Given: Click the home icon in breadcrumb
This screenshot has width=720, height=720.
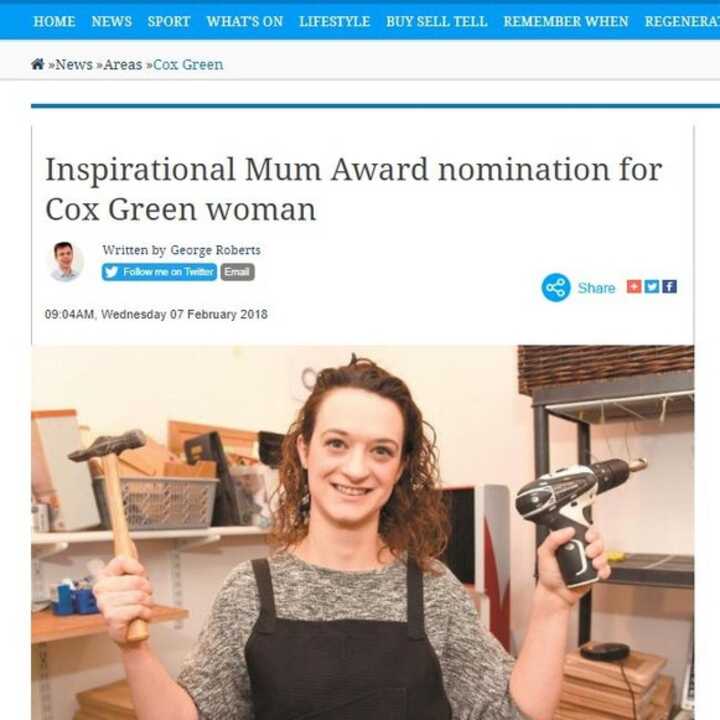Looking at the screenshot, I should point(38,64).
